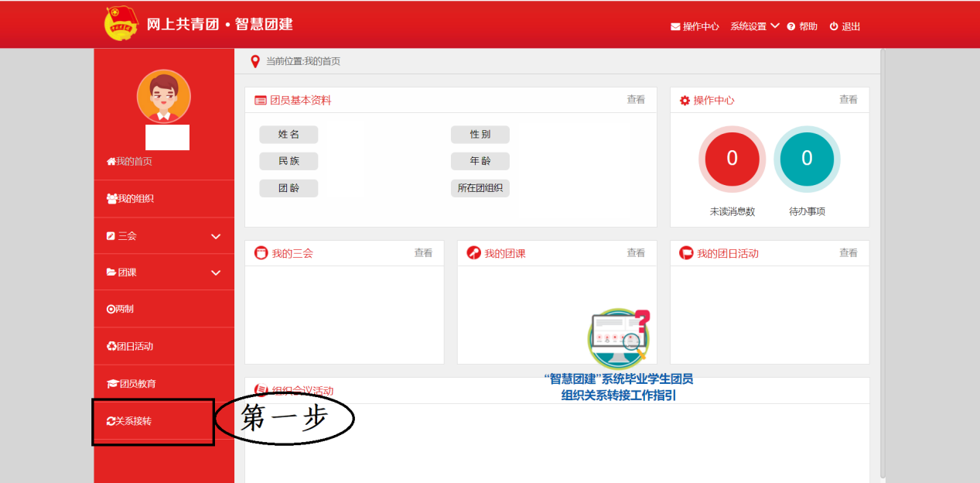Click the user avatar in sidebar
Viewport: 980px width, 483px height.
coord(163,96)
